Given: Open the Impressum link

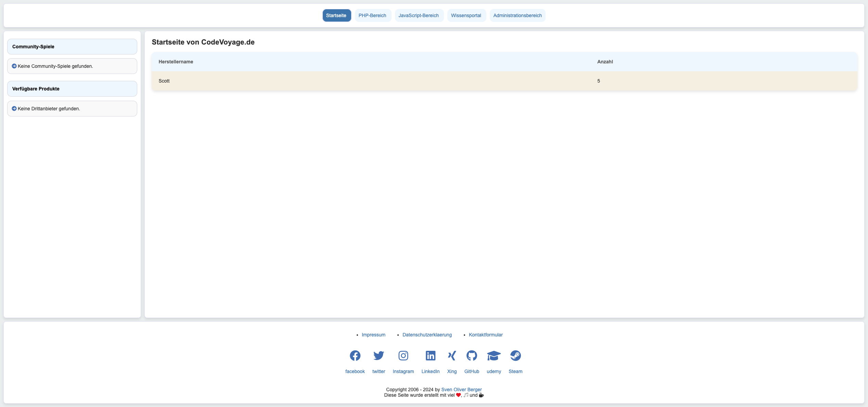Looking at the screenshot, I should [373, 335].
